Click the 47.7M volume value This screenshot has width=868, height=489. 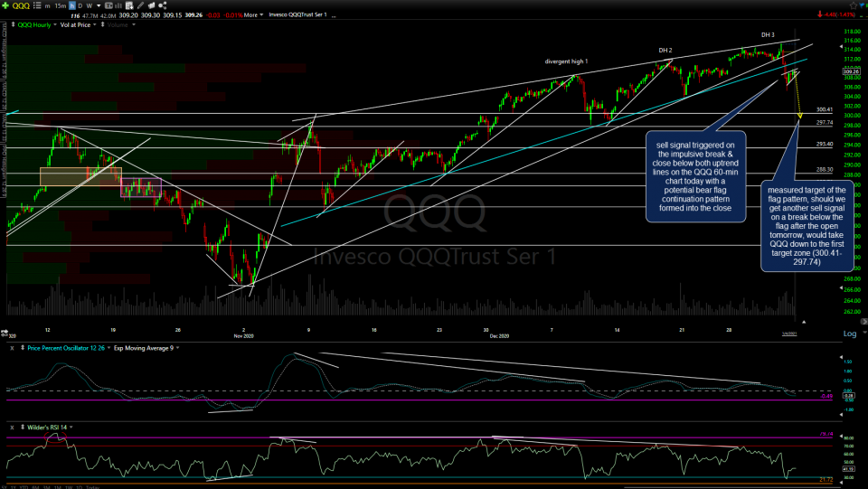(x=90, y=15)
